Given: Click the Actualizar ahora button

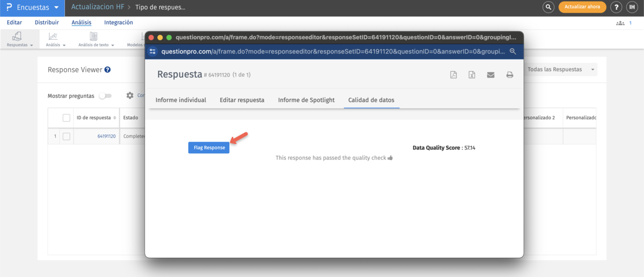Looking at the screenshot, I should [583, 7].
